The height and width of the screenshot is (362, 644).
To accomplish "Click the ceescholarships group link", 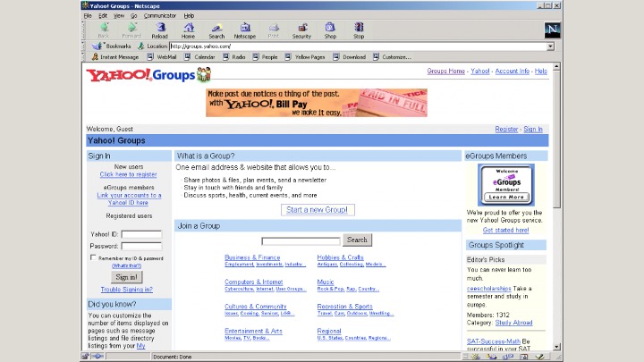I will click(488, 289).
